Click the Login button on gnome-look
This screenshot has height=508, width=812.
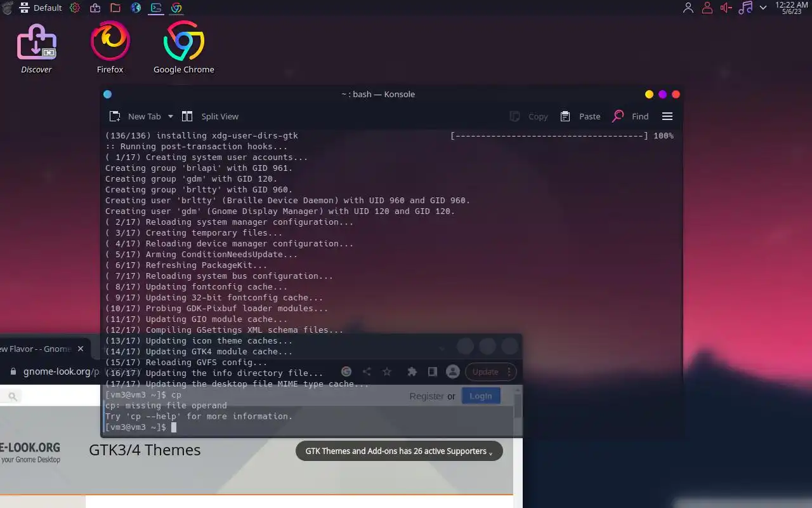[x=481, y=396]
